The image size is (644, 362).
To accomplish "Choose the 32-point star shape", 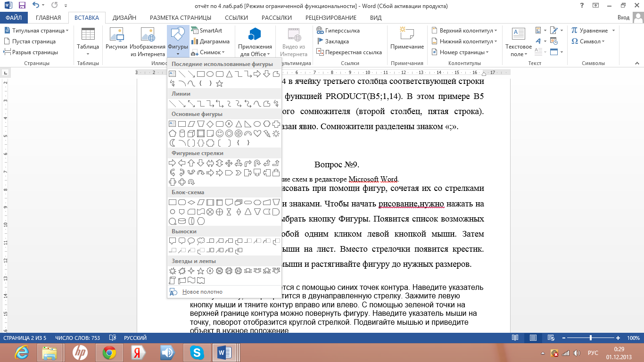I will pos(238,271).
